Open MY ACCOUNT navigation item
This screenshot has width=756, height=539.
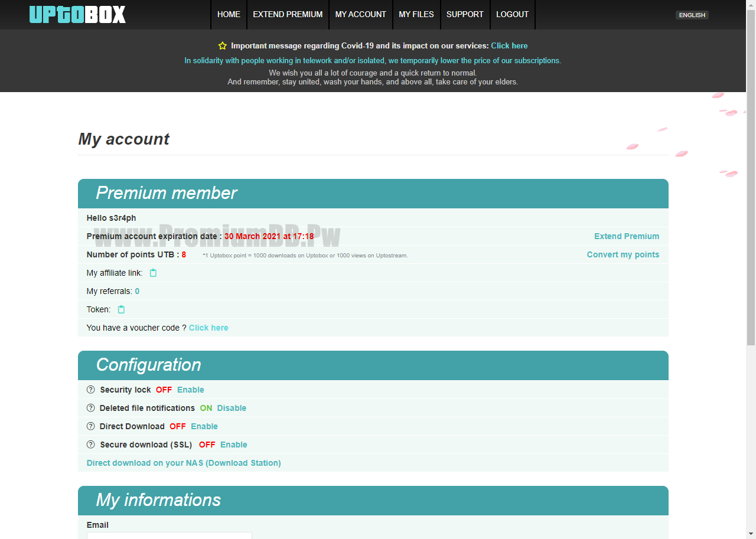pos(361,14)
